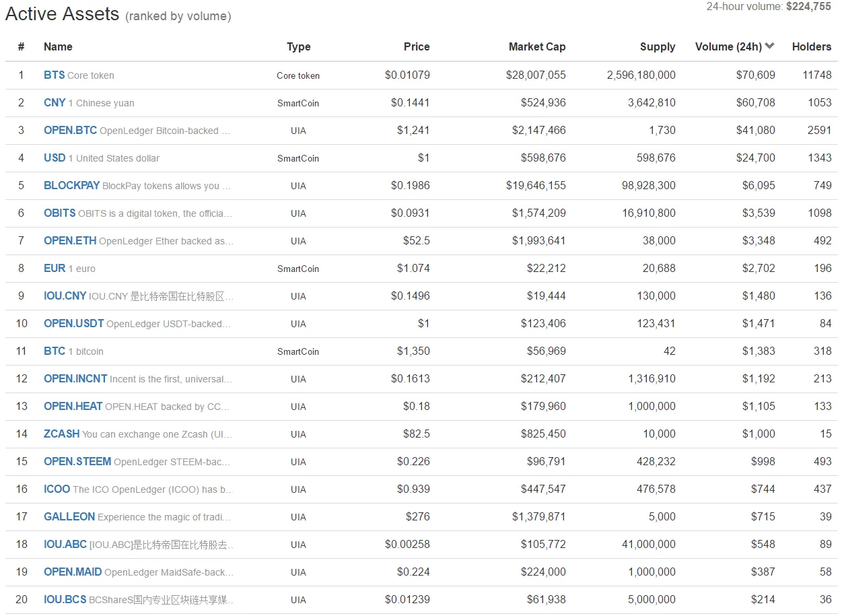Select OPEN.STEEM holders count 493
846x616 pixels.
pos(822,462)
